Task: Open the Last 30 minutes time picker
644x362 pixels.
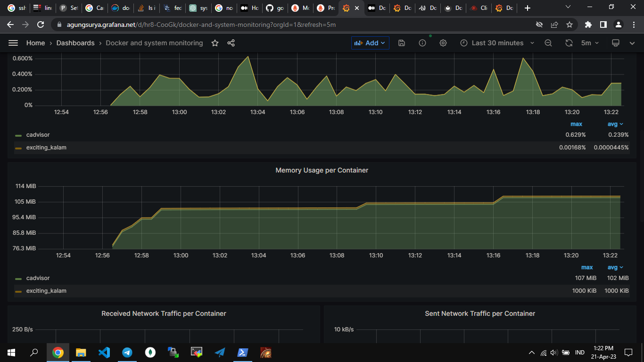Action: point(497,43)
